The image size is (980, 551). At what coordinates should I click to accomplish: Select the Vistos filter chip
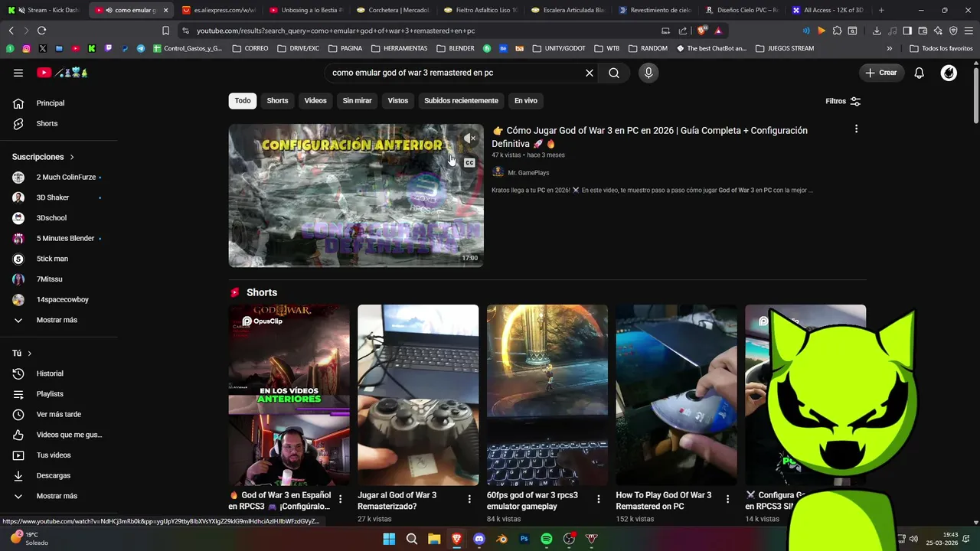(398, 100)
